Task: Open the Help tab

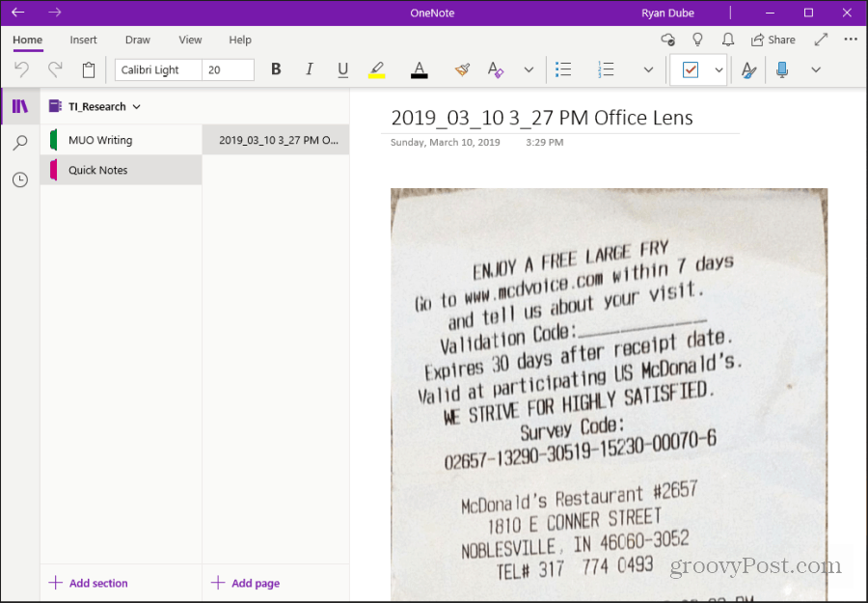Action: click(x=240, y=40)
